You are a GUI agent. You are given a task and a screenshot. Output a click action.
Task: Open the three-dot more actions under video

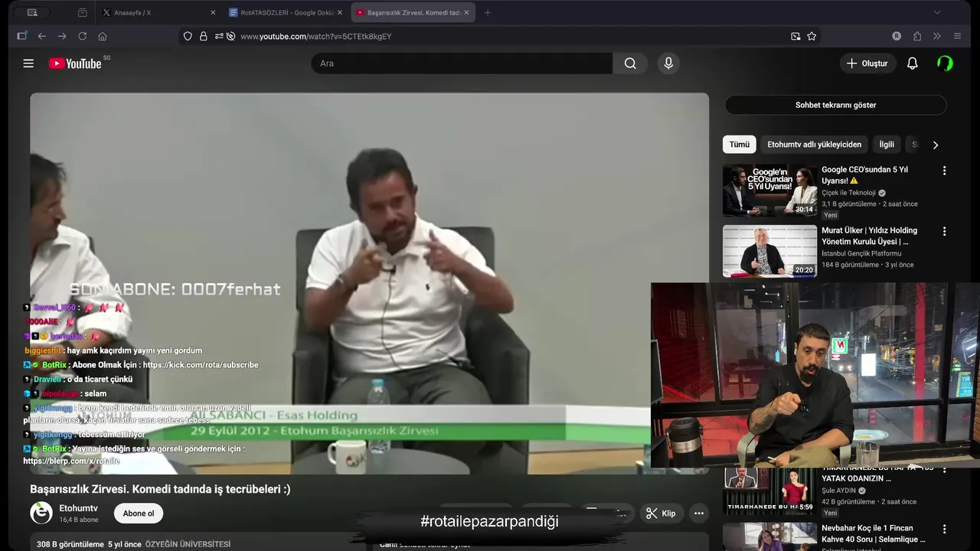(698, 514)
